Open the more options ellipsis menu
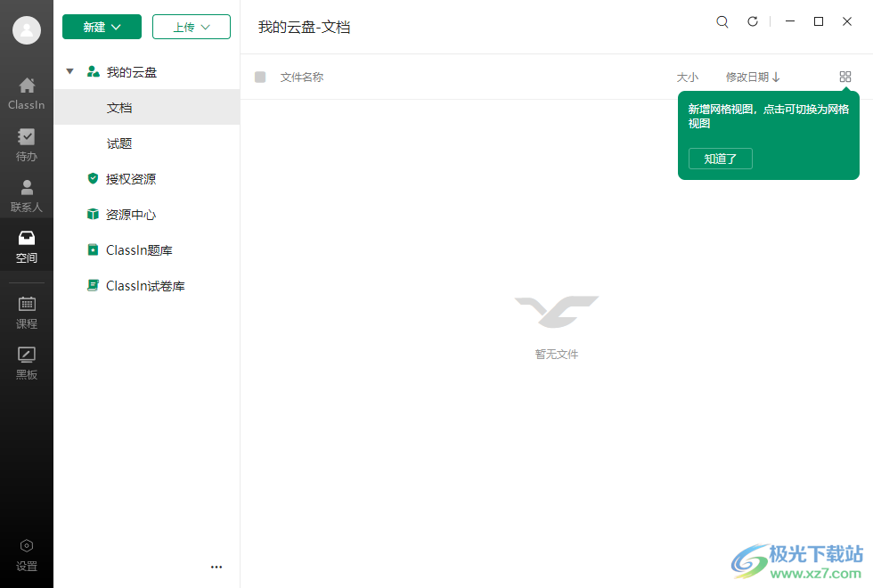873x588 pixels. (216, 567)
